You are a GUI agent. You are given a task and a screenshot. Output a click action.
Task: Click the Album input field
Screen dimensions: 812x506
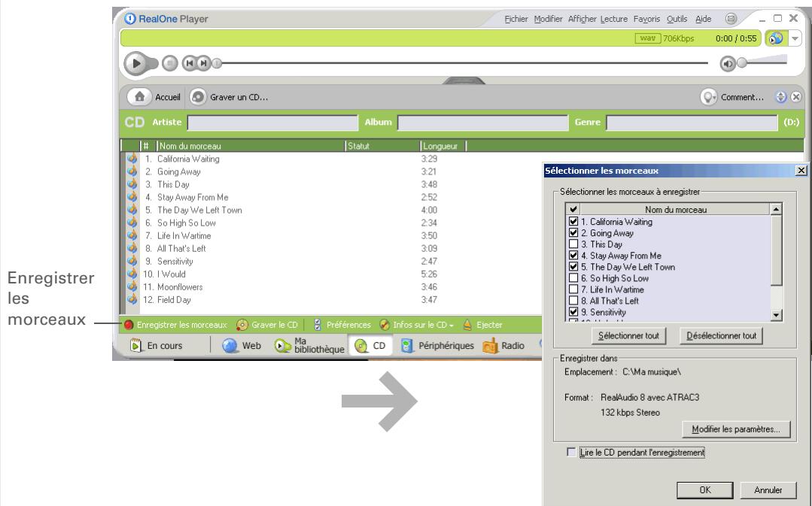coord(482,123)
